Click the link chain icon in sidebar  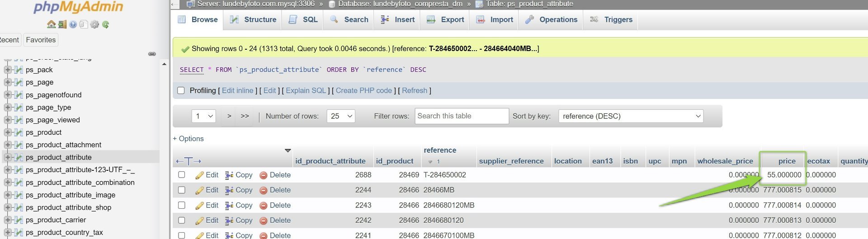(x=152, y=54)
